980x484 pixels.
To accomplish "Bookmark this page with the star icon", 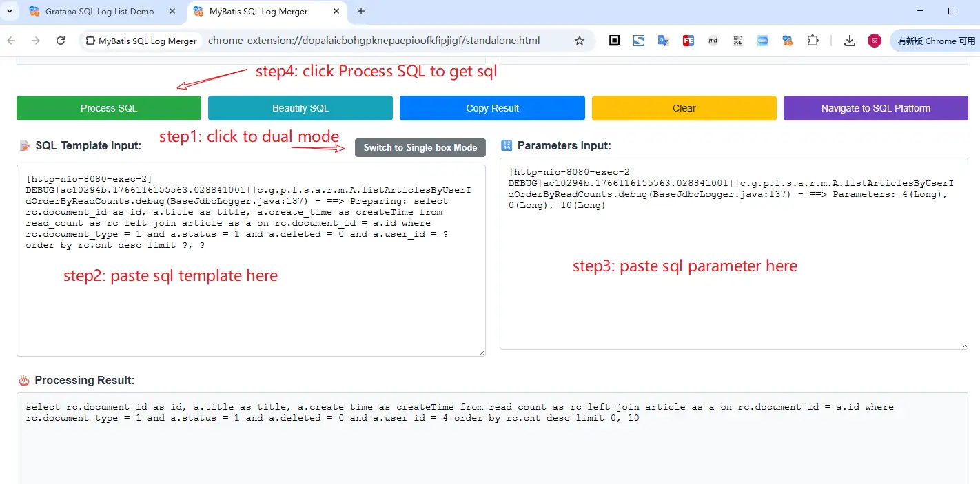I will (580, 41).
